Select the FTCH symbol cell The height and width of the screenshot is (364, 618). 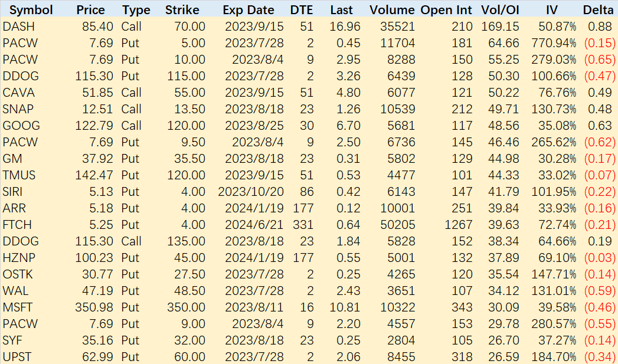(17, 225)
